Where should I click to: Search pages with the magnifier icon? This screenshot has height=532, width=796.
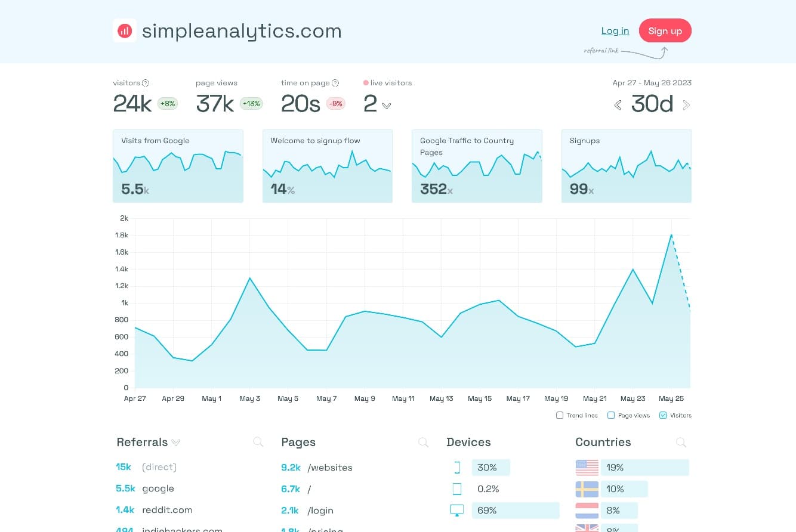pos(423,442)
